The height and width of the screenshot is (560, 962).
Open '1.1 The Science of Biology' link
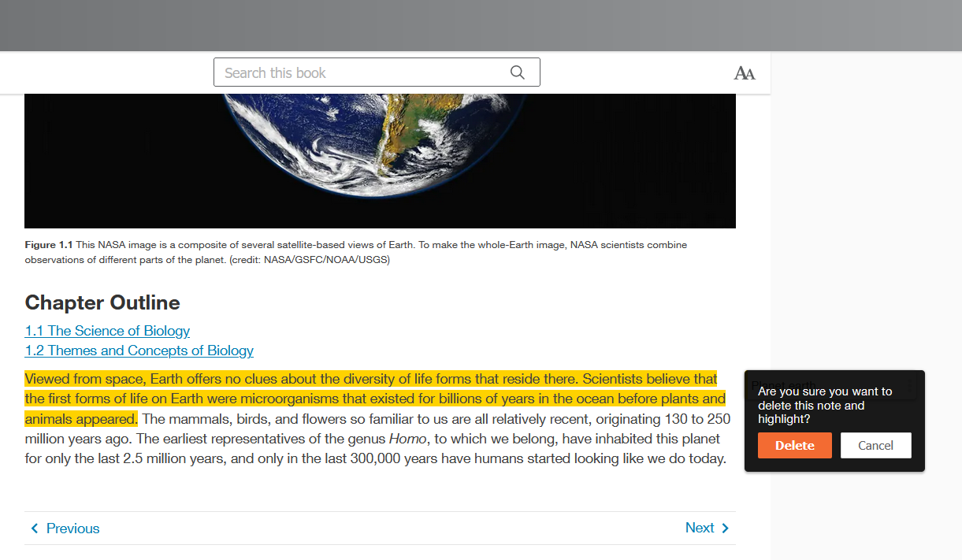[x=107, y=331]
